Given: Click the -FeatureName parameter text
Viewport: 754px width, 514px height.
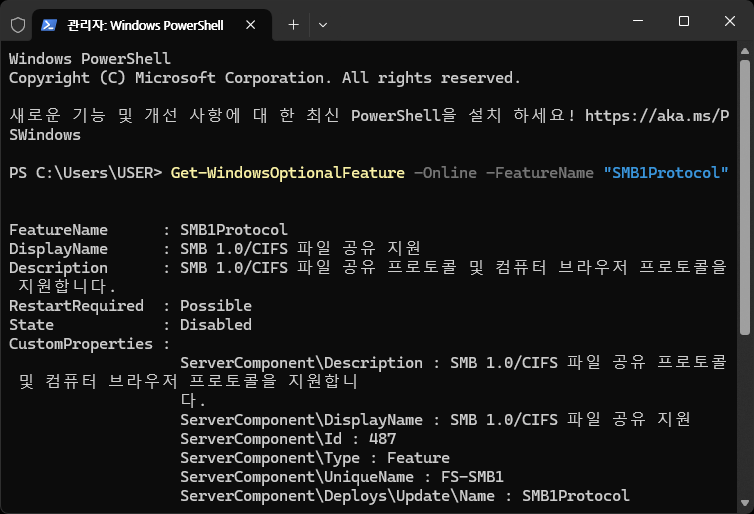Looking at the screenshot, I should click(x=540, y=173).
